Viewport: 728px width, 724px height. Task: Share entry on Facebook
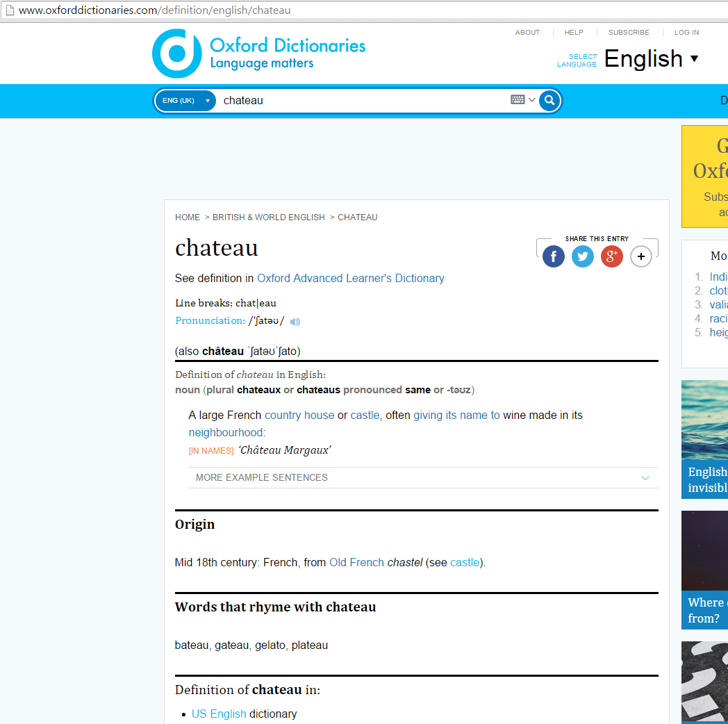point(554,256)
